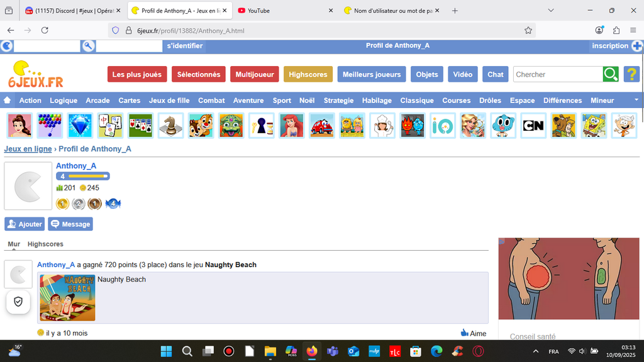
Task: Follow the Jeux en ligne breadcrumb link
Action: click(28, 149)
